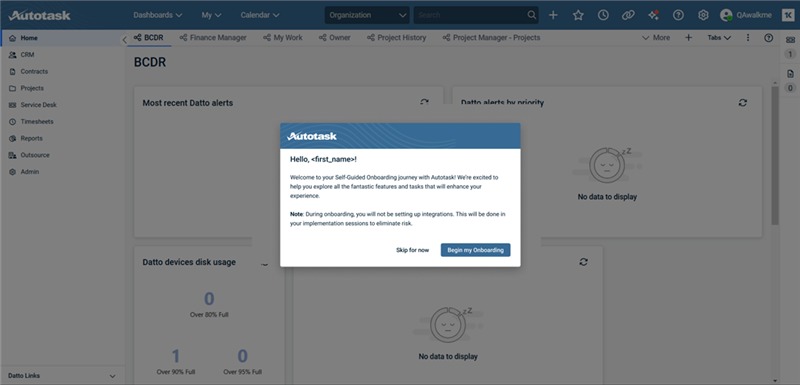Screen dimensions: 800x385
Task: Open Reports in the sidebar
Action: [62, 138]
